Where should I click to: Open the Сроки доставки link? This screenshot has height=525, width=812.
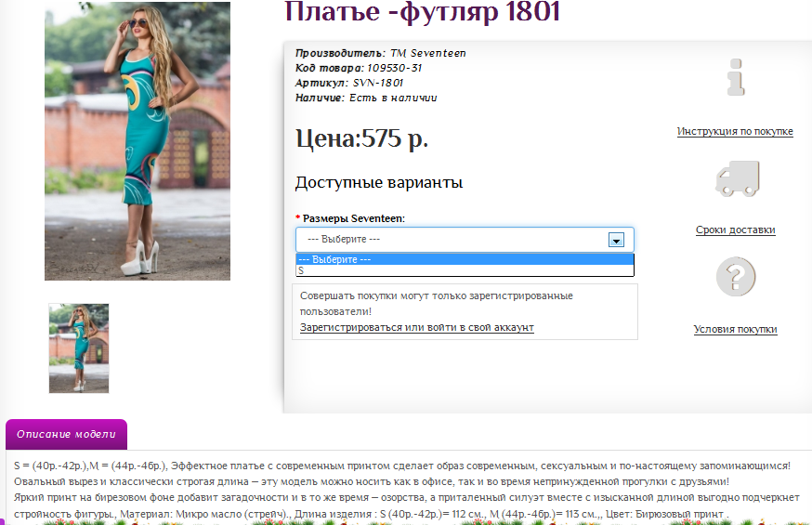coord(736,230)
